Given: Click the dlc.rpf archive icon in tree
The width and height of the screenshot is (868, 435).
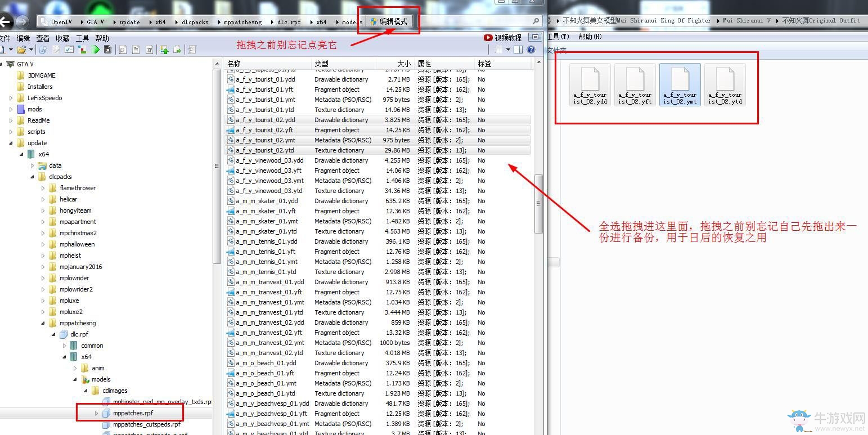Looking at the screenshot, I should [64, 334].
